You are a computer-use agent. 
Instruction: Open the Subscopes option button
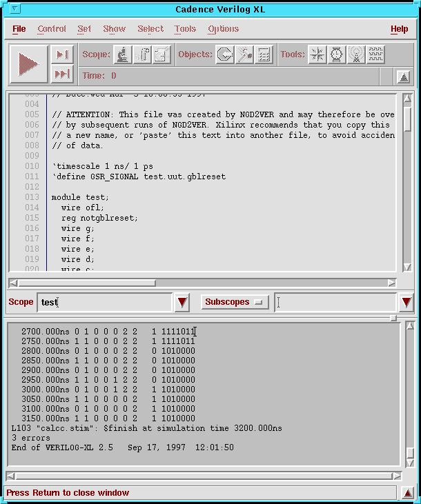point(235,302)
